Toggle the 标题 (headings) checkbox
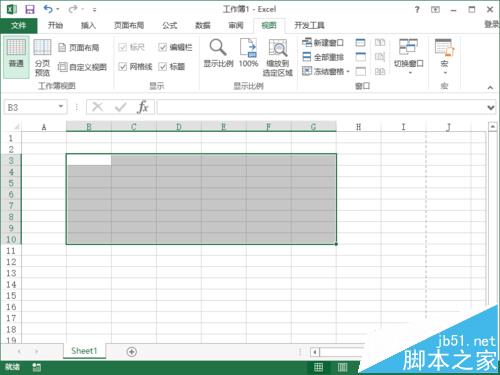This screenshot has height=375, width=500. pos(172,67)
